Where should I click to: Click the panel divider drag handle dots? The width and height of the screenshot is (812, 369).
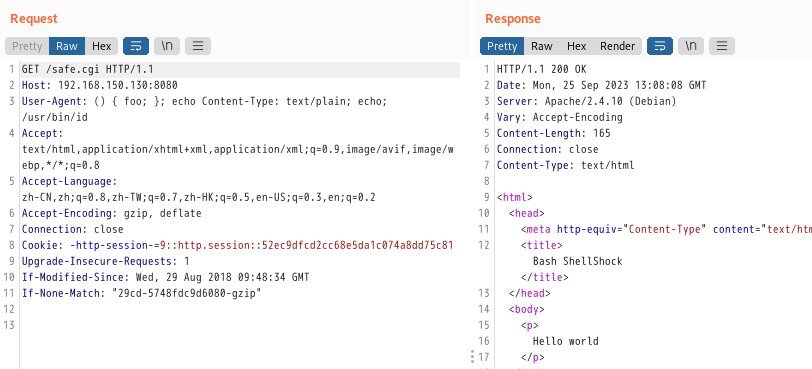[472, 356]
